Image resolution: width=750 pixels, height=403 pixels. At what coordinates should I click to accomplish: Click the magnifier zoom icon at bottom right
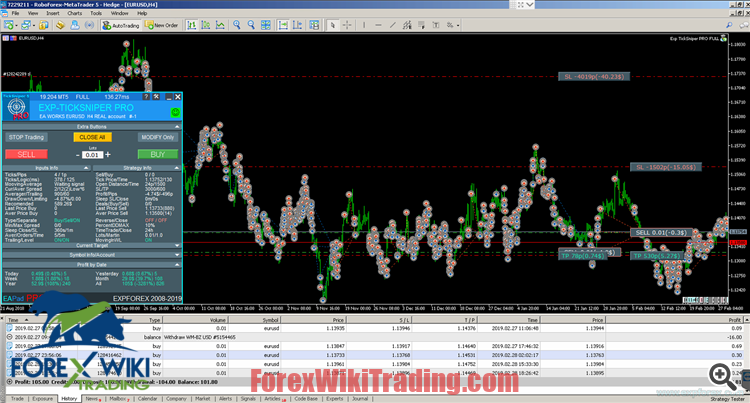coord(723,376)
